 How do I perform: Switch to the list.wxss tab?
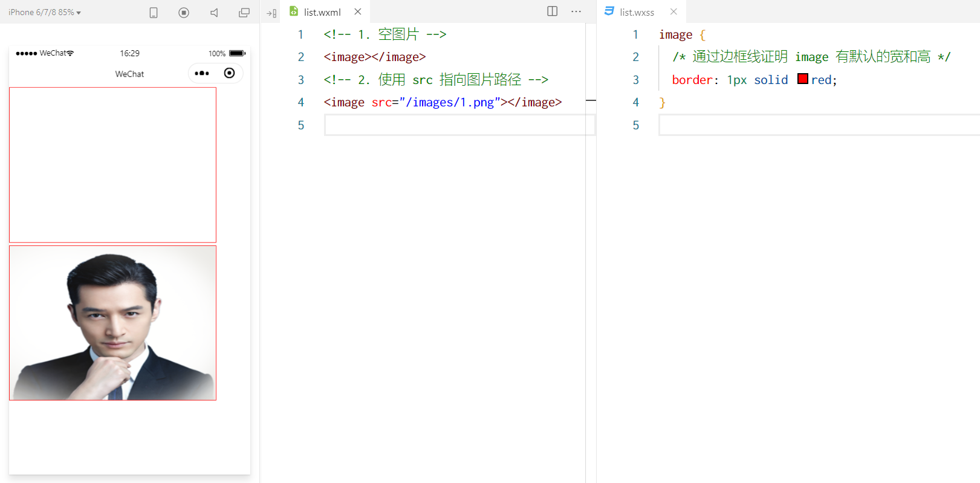pos(637,12)
